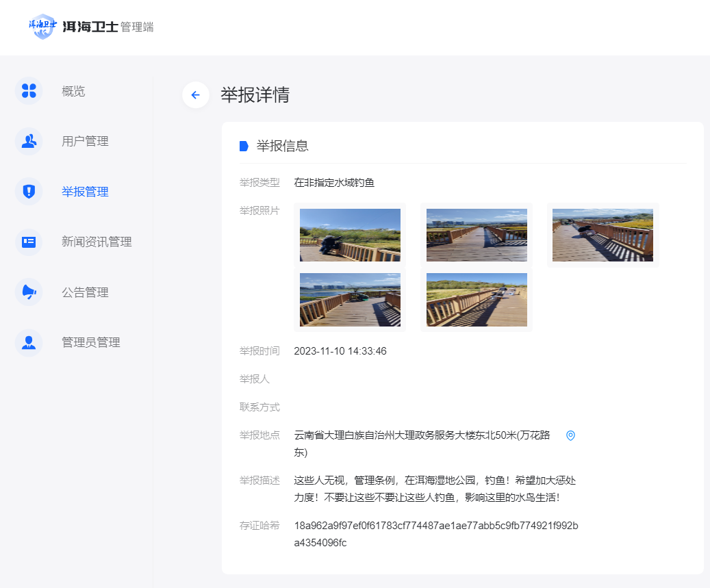Navigate to the 公告管理 section
The width and height of the screenshot is (710, 588).
pyautogui.click(x=85, y=292)
